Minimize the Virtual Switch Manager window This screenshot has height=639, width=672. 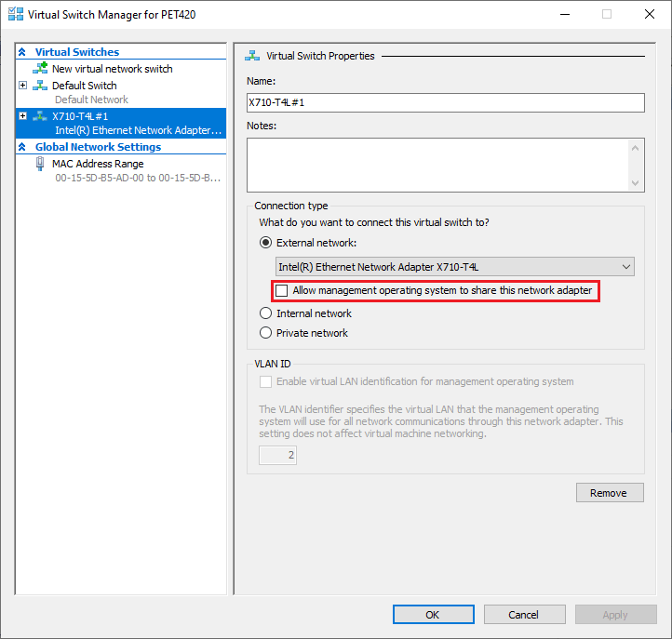[565, 14]
